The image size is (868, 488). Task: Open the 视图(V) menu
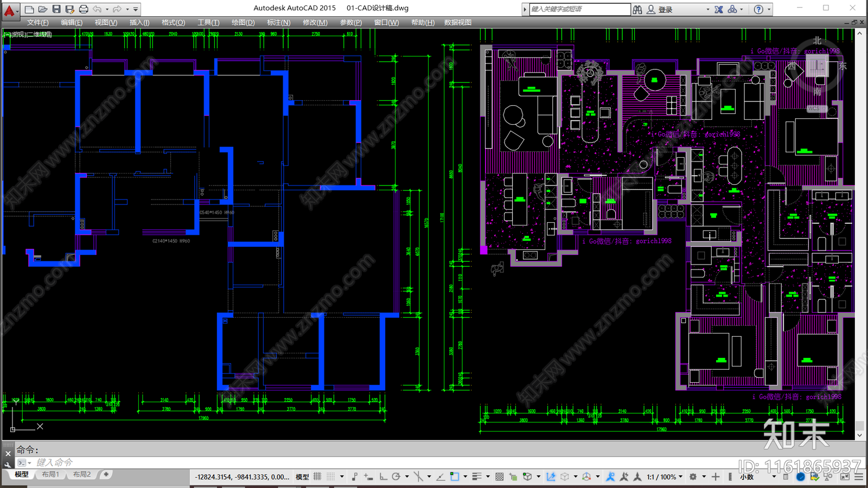click(106, 22)
